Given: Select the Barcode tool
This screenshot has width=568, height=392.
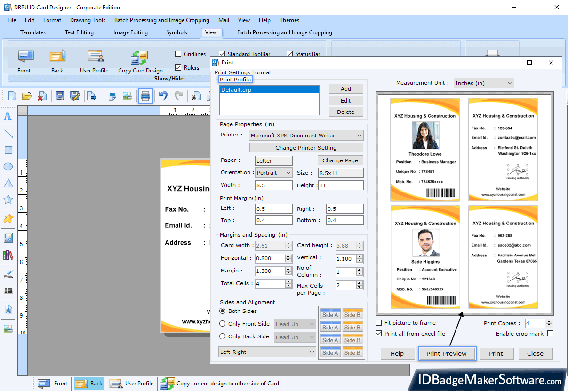Looking at the screenshot, I should pyautogui.click(x=8, y=291).
